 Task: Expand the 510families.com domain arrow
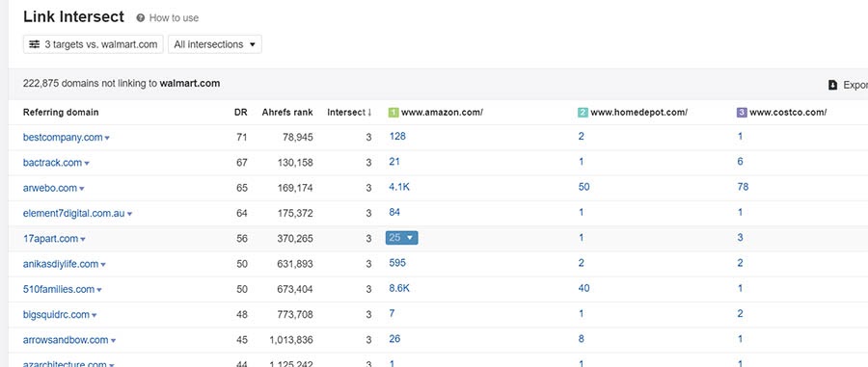coord(99,290)
